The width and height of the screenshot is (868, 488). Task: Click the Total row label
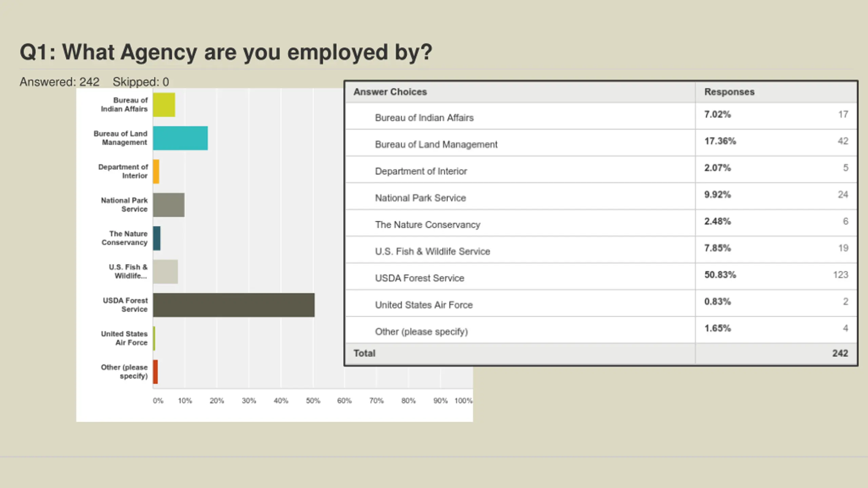coord(364,353)
